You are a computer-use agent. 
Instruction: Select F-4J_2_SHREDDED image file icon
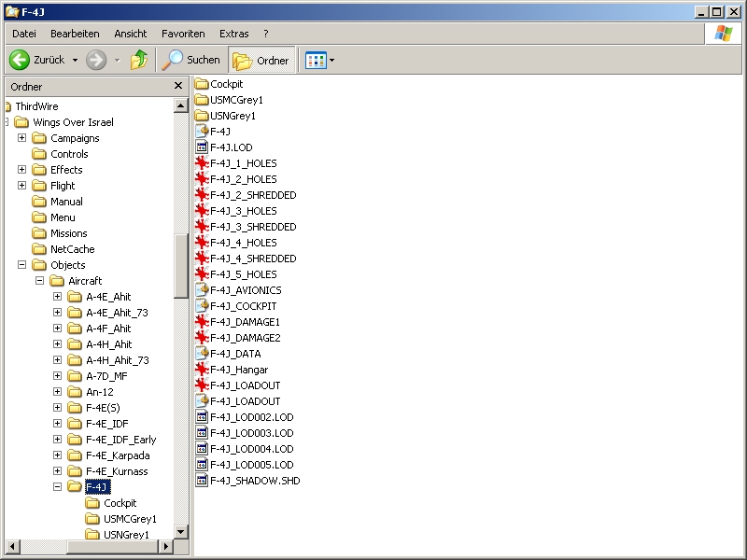point(202,195)
